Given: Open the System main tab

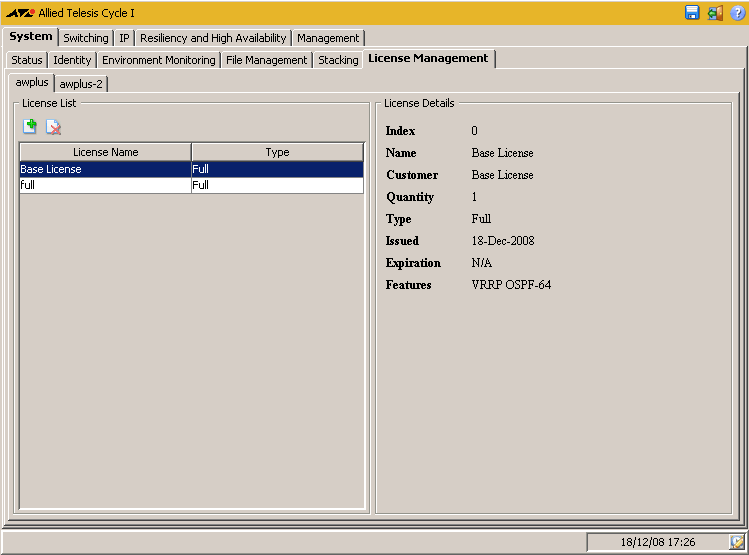Looking at the screenshot, I should 31,36.
